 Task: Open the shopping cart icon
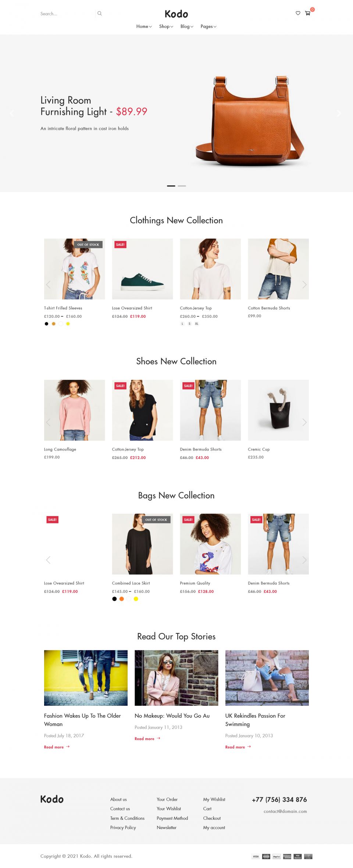[x=308, y=13]
